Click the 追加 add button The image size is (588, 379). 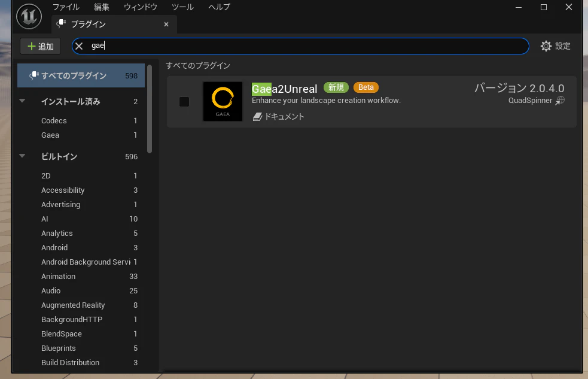coord(41,47)
